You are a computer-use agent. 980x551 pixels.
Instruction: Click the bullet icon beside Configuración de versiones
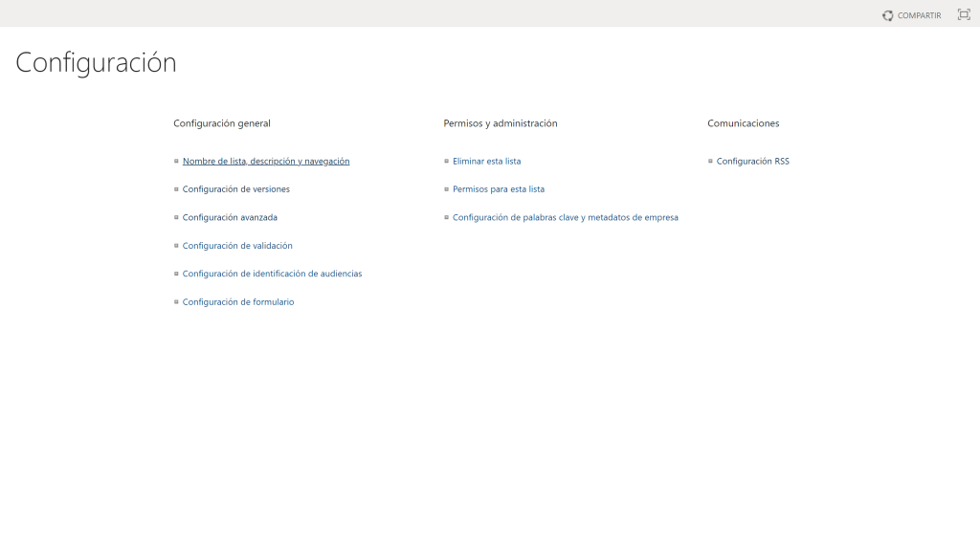175,188
